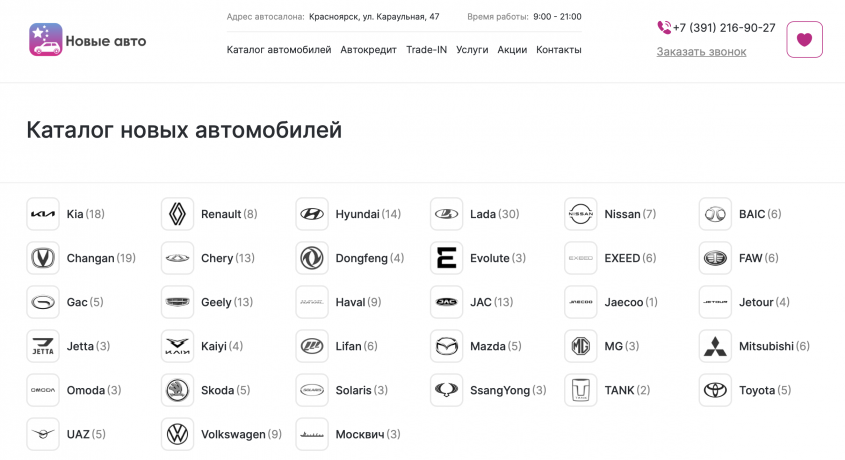Go to the Trade-IN menu item

426,50
